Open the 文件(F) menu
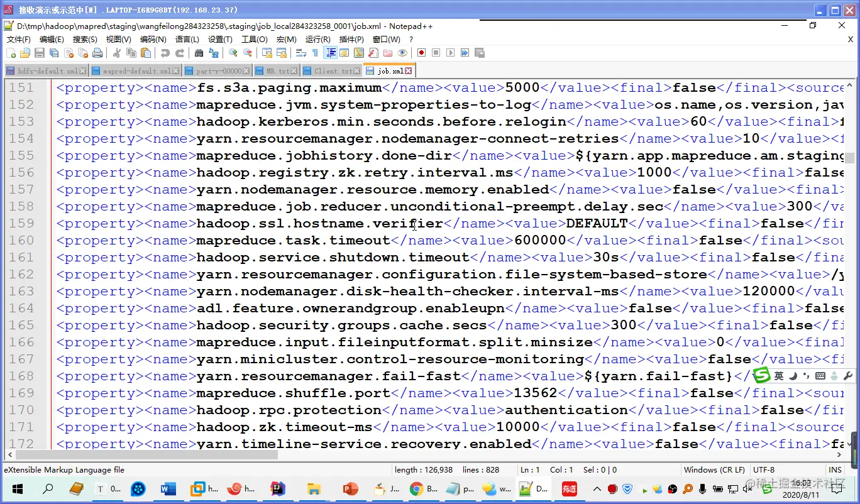The width and height of the screenshot is (860, 504). coord(18,40)
